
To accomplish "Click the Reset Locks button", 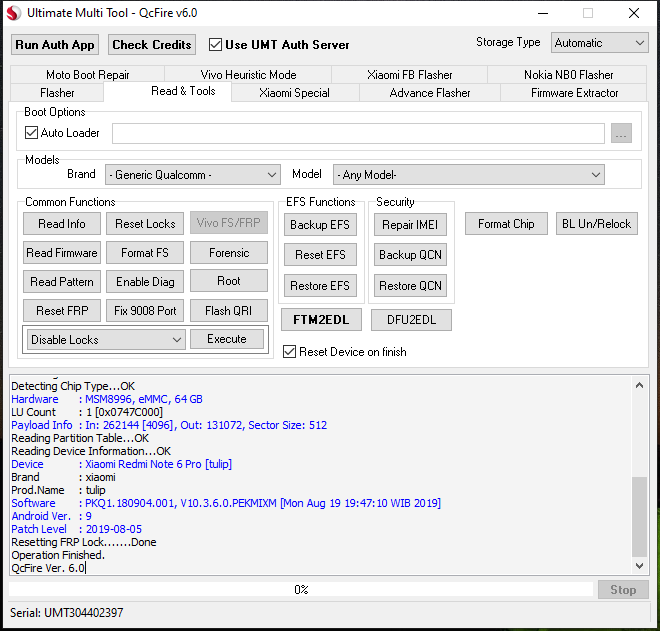I will pyautogui.click(x=145, y=224).
